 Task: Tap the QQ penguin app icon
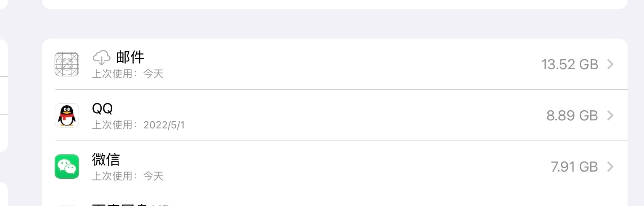pos(67,115)
